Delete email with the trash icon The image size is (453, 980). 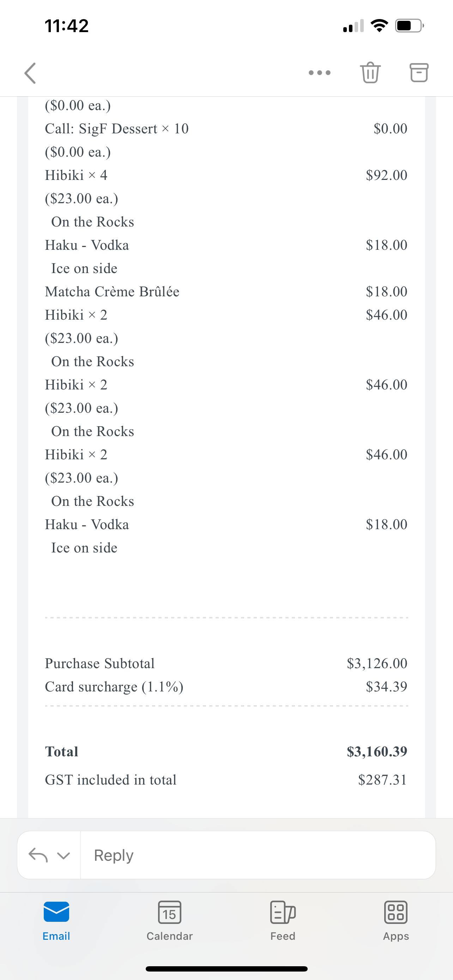click(370, 72)
